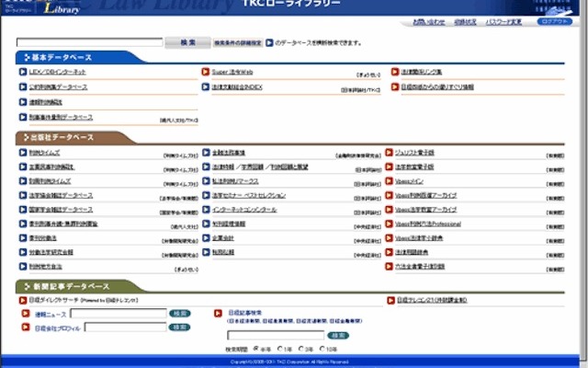
Task: Open 検索条件の詳細設定 search settings
Action: 238,43
